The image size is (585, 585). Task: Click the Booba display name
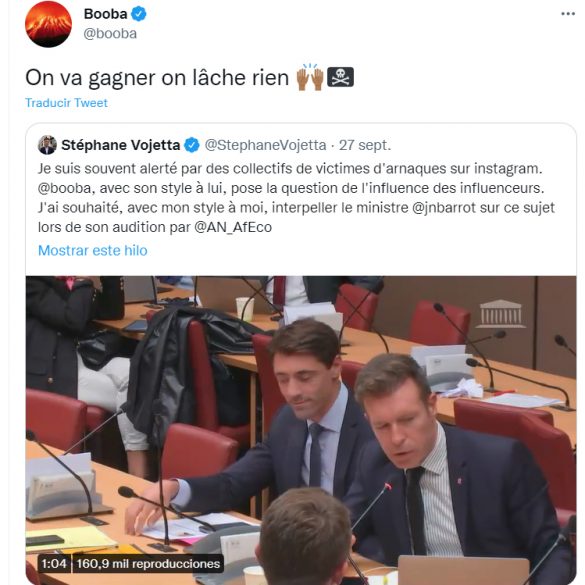pyautogui.click(x=106, y=14)
